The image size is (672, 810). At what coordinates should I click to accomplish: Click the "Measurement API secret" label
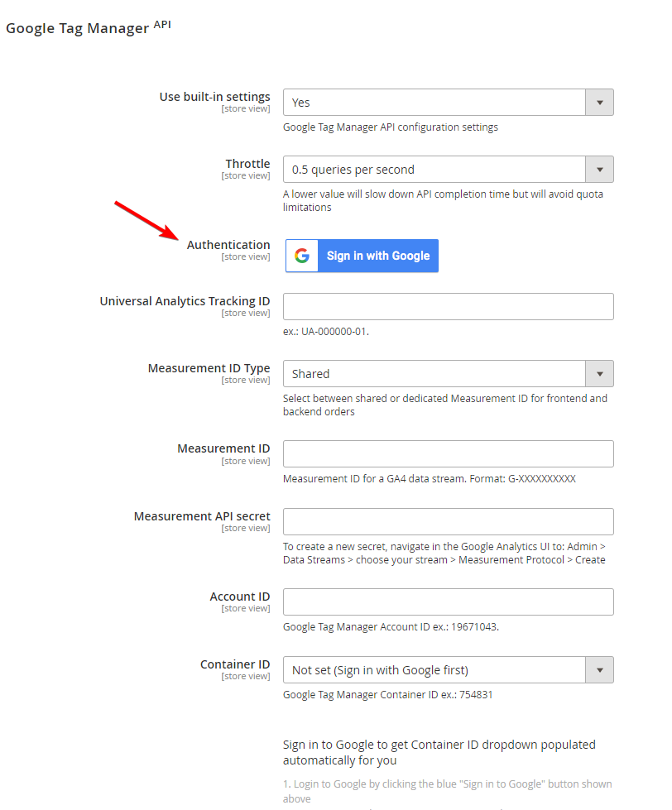pyautogui.click(x=202, y=516)
